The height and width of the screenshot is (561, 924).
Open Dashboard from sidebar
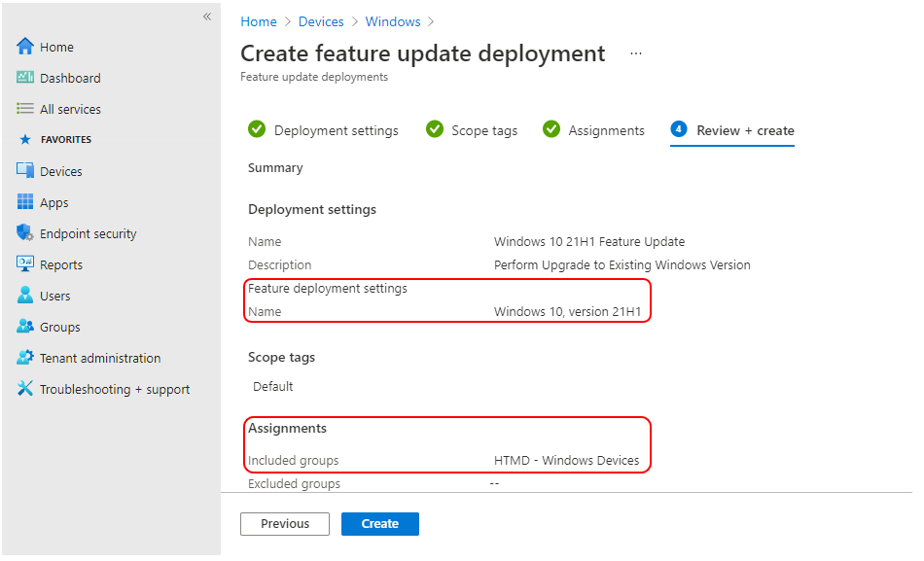pos(70,78)
